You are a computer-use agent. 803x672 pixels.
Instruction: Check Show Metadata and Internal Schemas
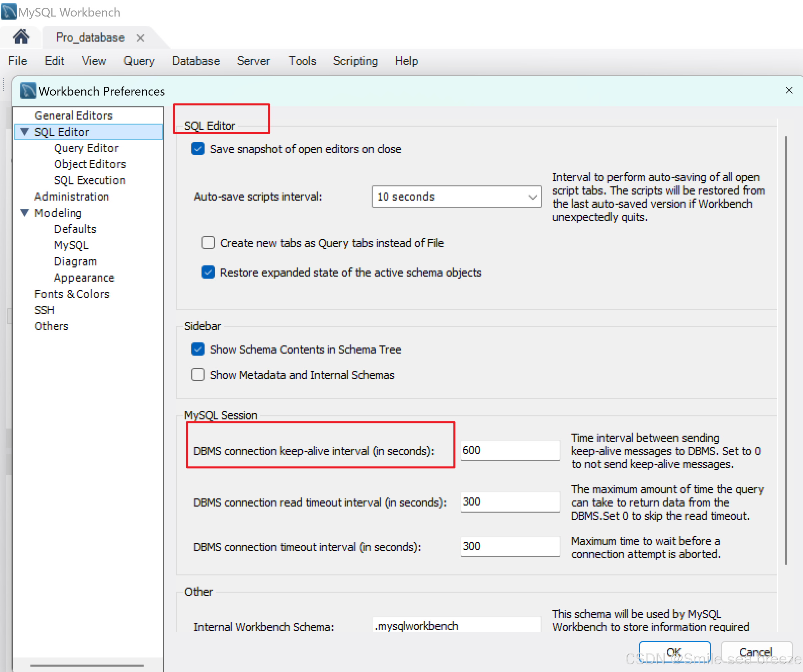(198, 374)
